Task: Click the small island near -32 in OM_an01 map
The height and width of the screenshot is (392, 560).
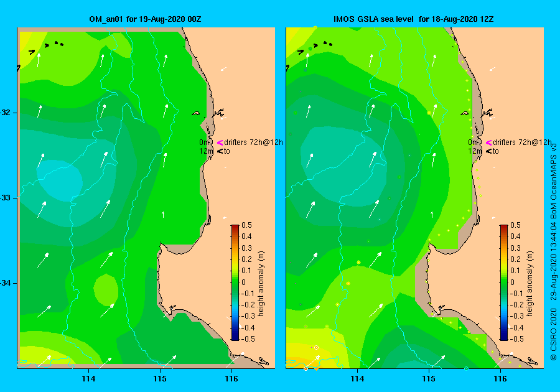Action: pyautogui.click(x=196, y=113)
